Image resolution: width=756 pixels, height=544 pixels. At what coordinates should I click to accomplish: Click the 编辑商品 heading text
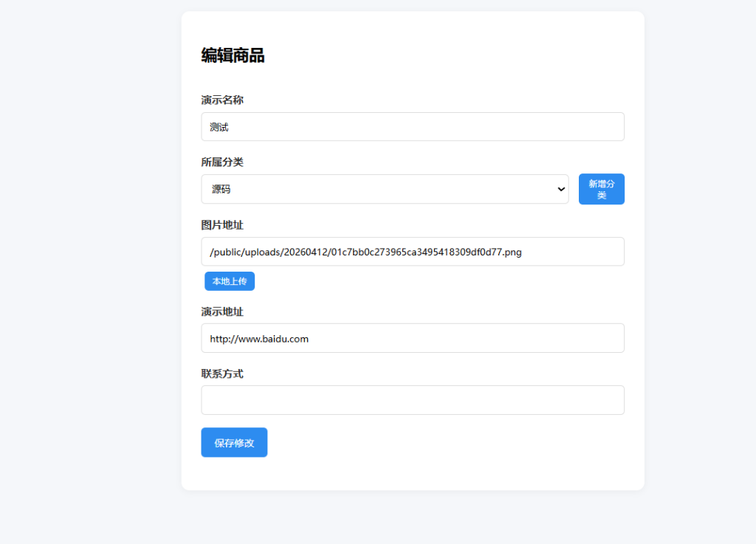pyautogui.click(x=233, y=55)
